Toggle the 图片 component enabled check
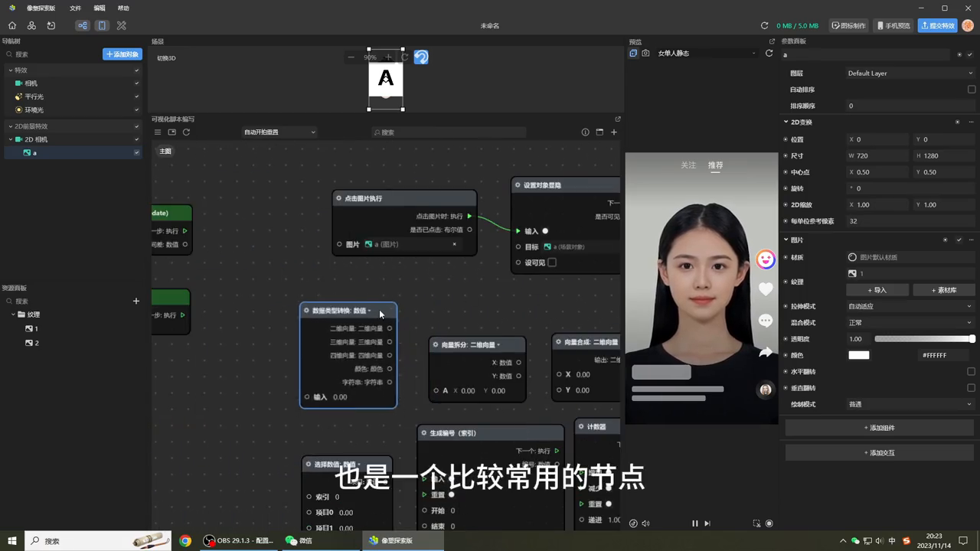980x551 pixels. [959, 240]
